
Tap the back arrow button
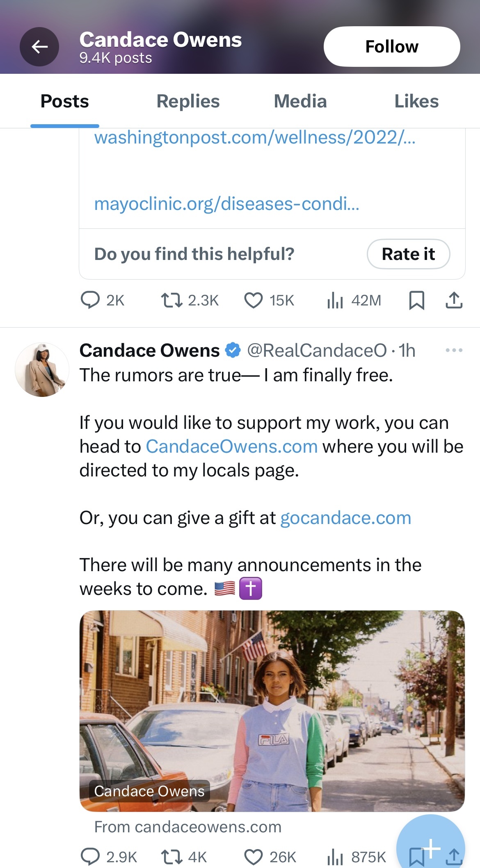point(39,47)
